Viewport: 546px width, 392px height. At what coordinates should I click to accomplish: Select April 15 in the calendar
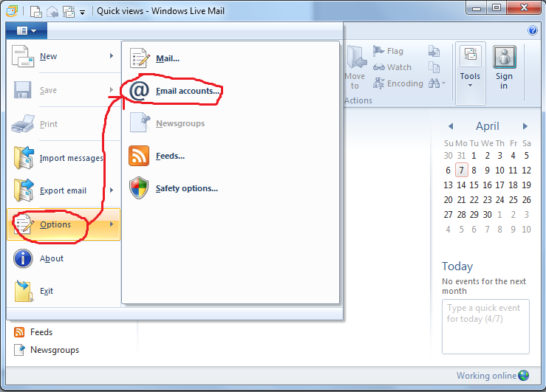coord(474,185)
